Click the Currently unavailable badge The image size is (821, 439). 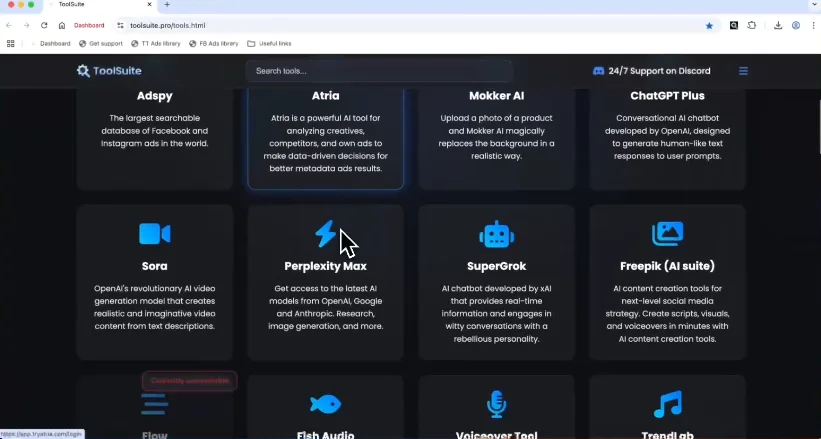click(x=190, y=381)
